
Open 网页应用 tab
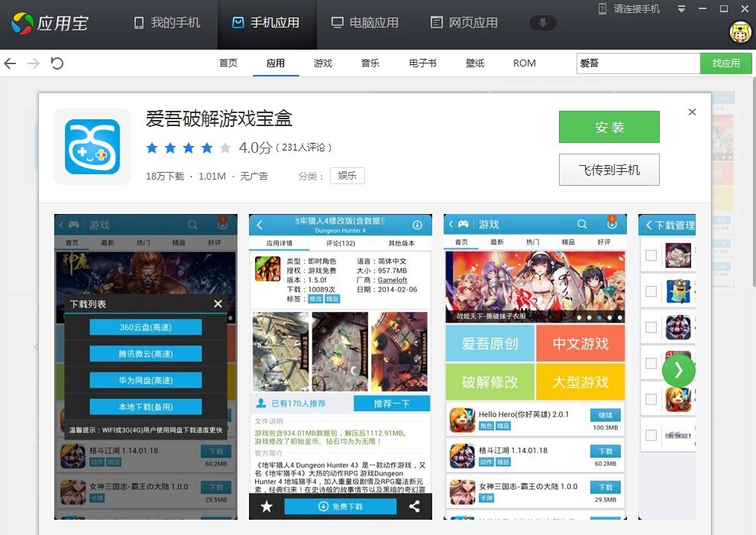coord(464,23)
